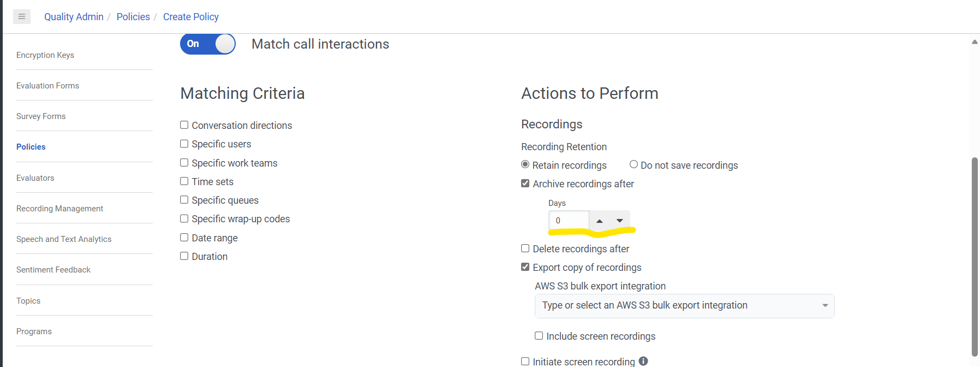The width and height of the screenshot is (980, 367).
Task: Click the Policies breadcrumb link
Action: tap(133, 17)
